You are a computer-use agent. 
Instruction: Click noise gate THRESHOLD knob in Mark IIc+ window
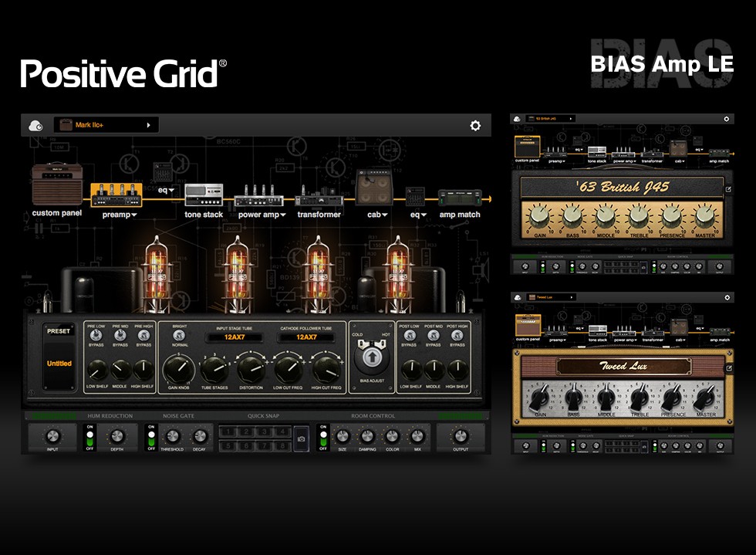coord(172,436)
